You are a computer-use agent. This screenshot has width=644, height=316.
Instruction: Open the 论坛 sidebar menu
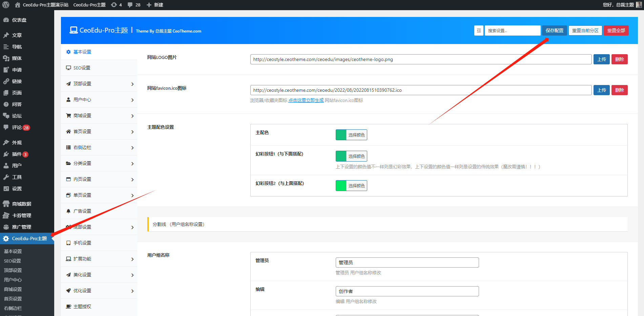[x=27, y=116]
